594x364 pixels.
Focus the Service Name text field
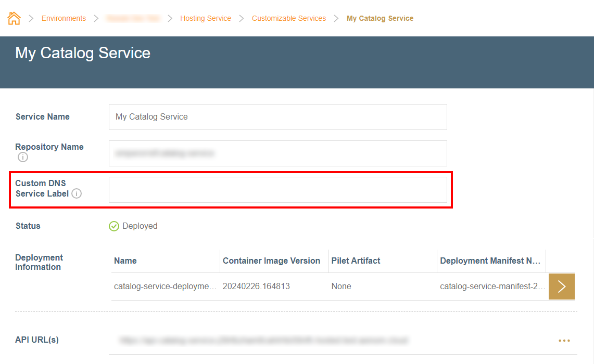[277, 117]
